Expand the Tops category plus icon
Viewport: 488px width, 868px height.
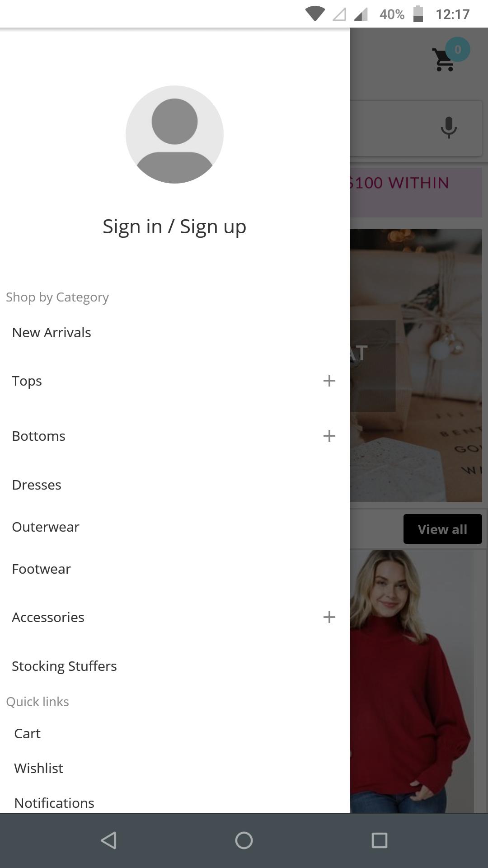coord(329,381)
